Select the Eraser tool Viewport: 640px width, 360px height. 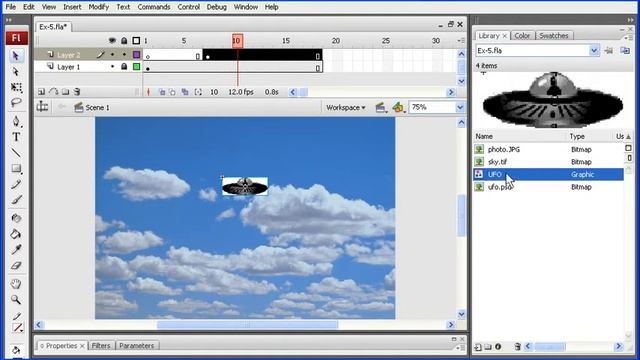pos(16,266)
